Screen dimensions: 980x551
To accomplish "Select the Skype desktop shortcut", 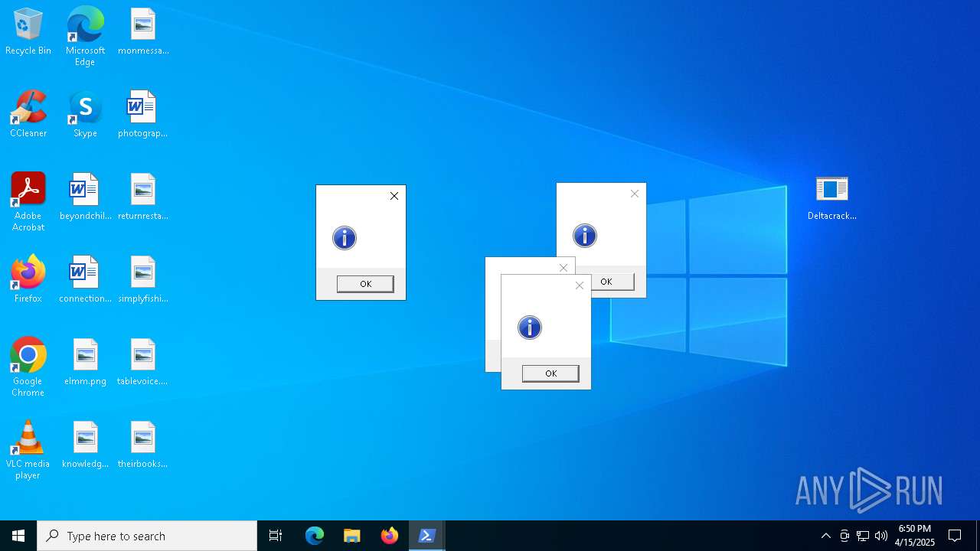I will click(x=85, y=115).
